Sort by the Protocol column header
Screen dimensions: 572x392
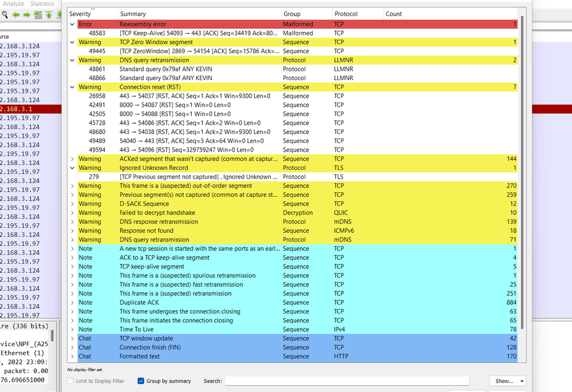358,14
